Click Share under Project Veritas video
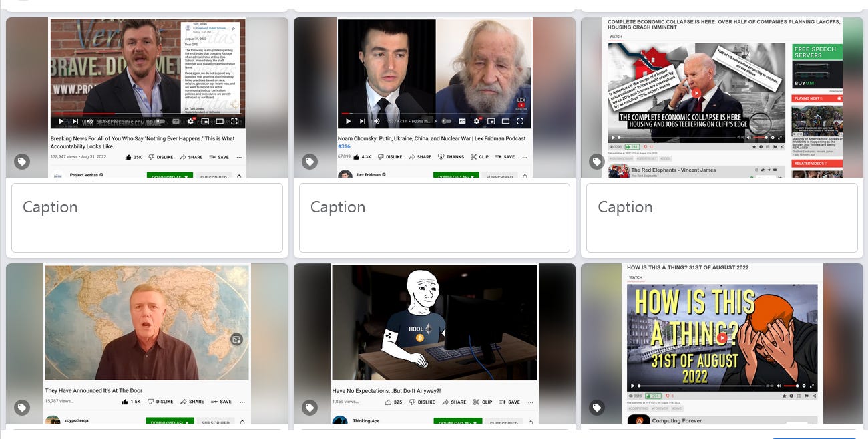Viewport: 868px width, 439px height. coord(192,157)
